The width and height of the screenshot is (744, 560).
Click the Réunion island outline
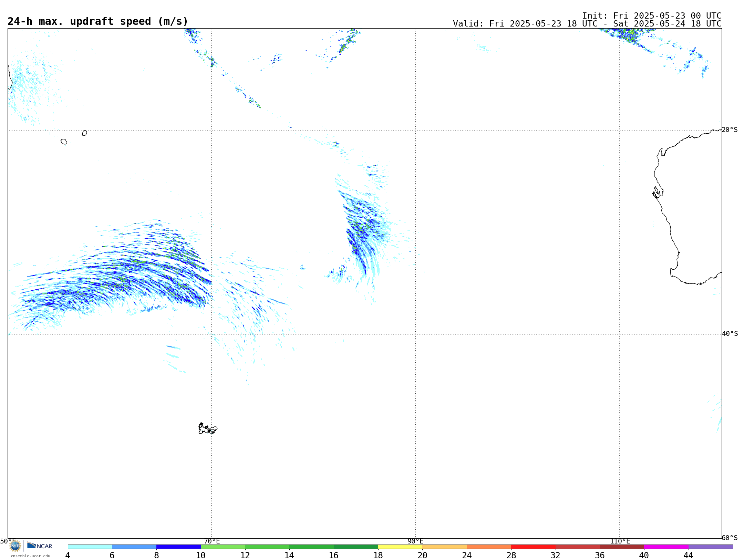(64, 142)
